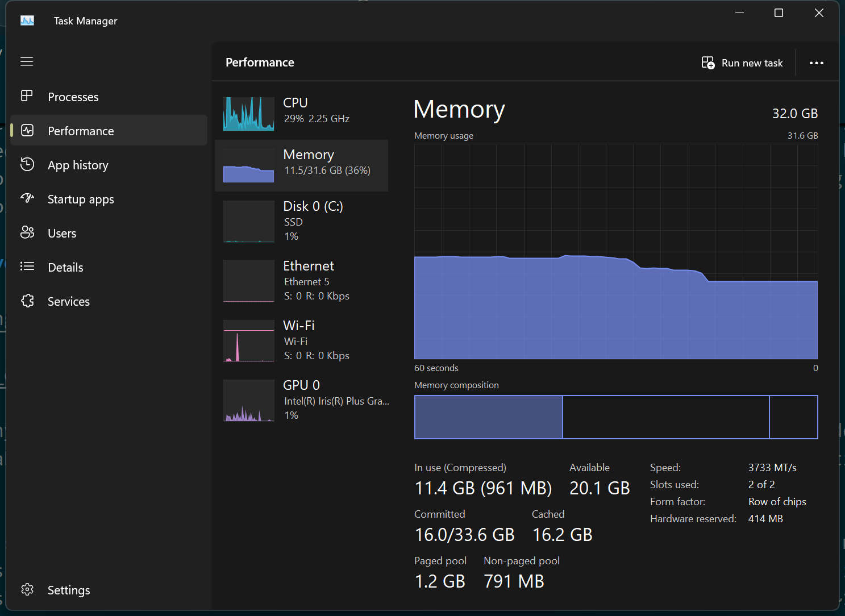Click the 3733 MT/s speed value
The width and height of the screenshot is (845, 616).
pyautogui.click(x=772, y=468)
